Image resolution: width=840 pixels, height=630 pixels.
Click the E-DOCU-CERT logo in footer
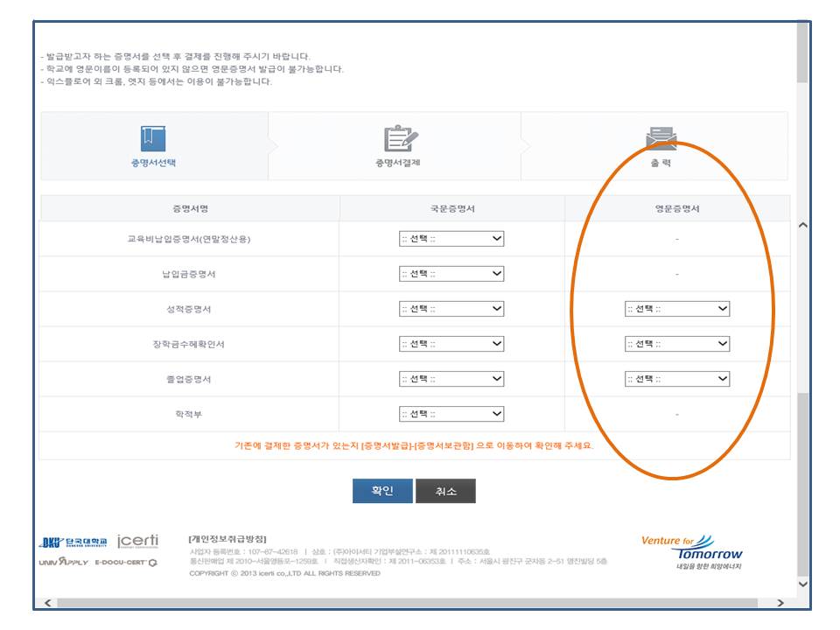[x=126, y=562]
